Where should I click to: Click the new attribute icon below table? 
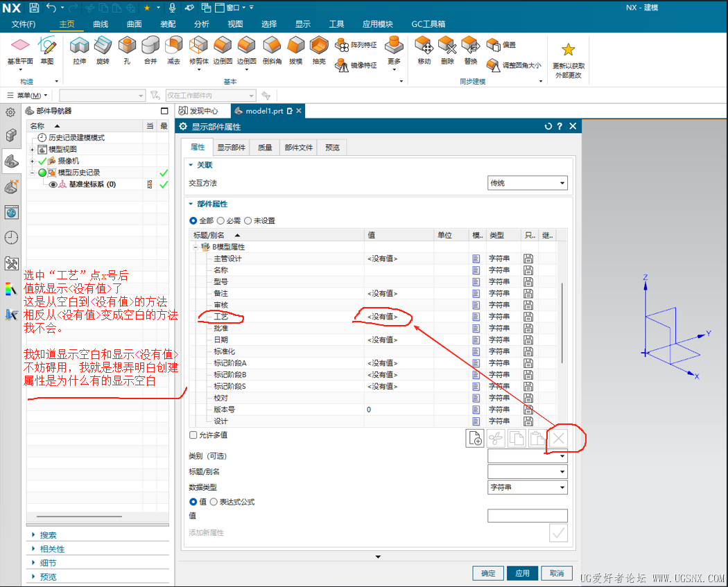[x=475, y=438]
